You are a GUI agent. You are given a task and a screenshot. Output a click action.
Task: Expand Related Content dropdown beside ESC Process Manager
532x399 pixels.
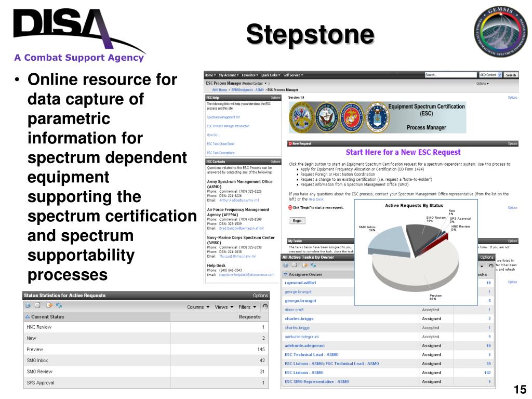point(265,84)
